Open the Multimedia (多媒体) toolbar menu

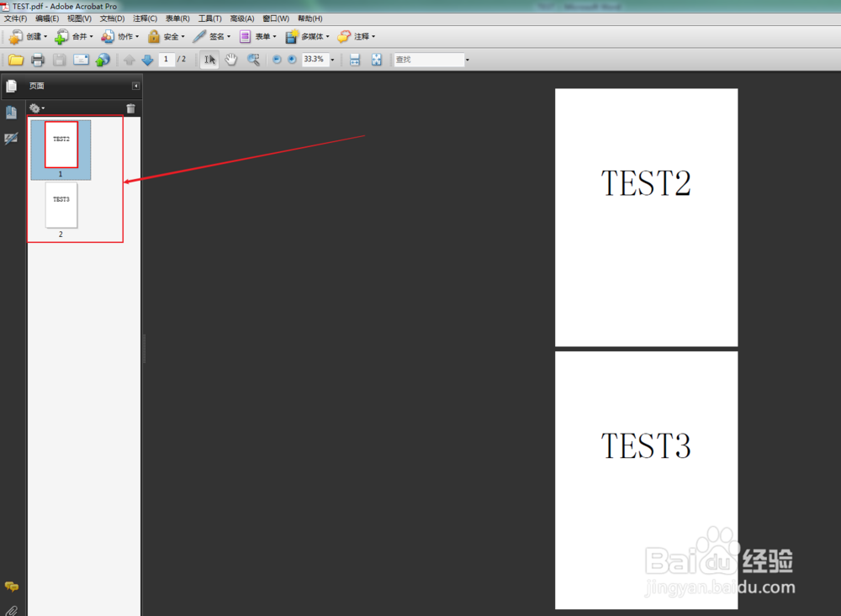click(307, 36)
